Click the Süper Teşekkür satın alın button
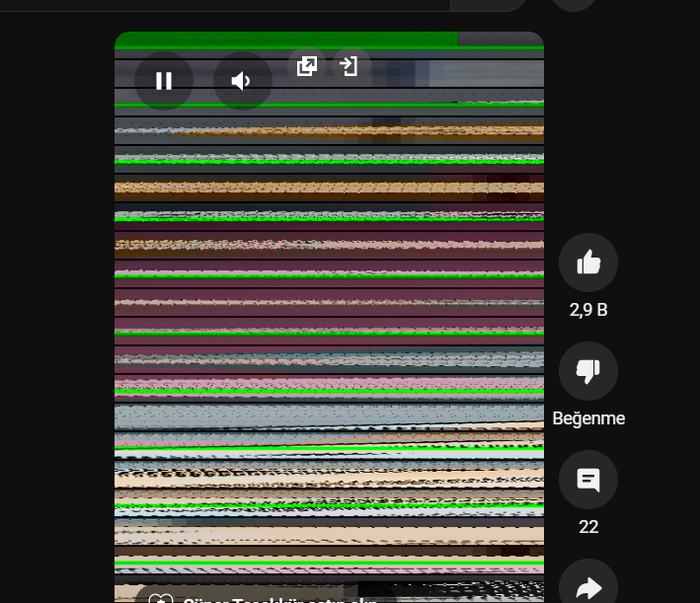 click(266, 597)
